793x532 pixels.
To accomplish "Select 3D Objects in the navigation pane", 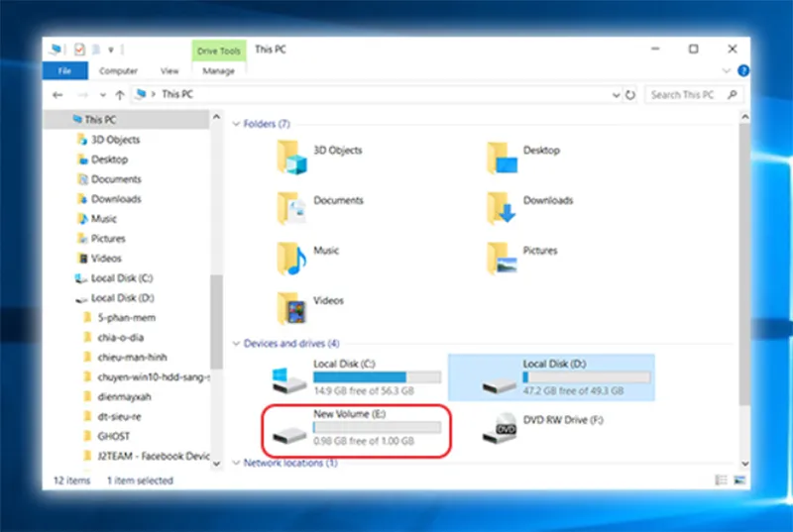I will 115,140.
